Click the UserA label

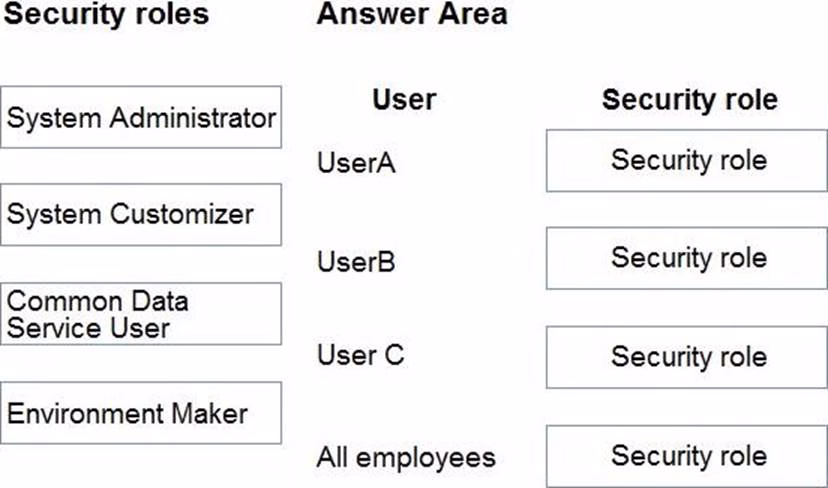tap(356, 163)
